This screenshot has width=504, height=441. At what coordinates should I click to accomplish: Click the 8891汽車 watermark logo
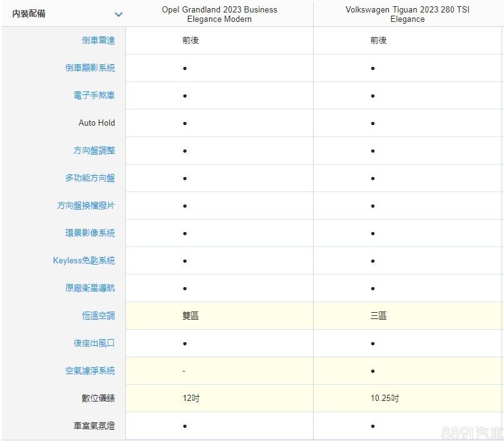coord(471,432)
